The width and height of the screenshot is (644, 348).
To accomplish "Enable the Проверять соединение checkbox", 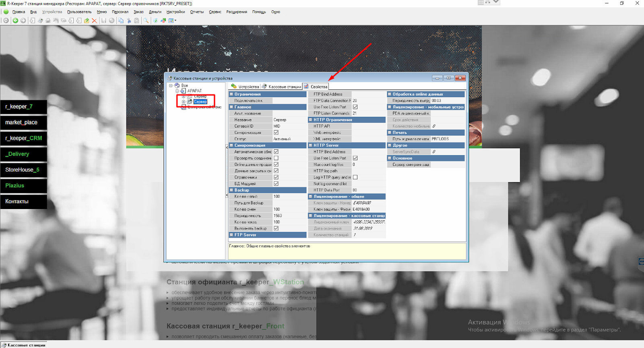I will pos(276,158).
